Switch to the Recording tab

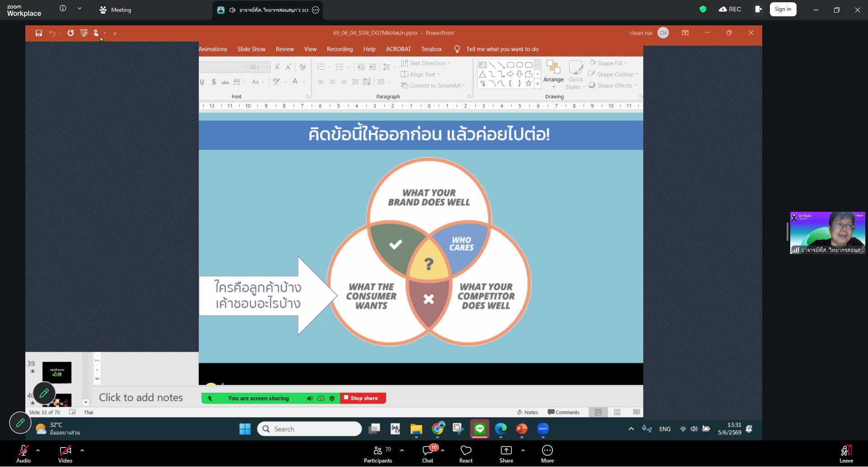[340, 49]
